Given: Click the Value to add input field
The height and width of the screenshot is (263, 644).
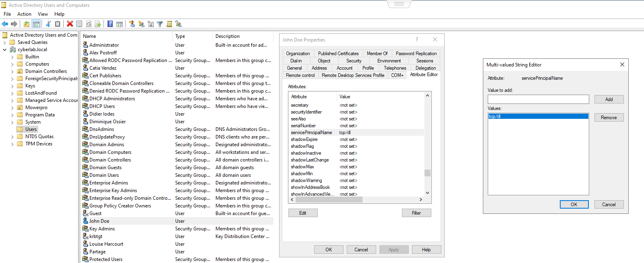Looking at the screenshot, I should click(x=538, y=99).
